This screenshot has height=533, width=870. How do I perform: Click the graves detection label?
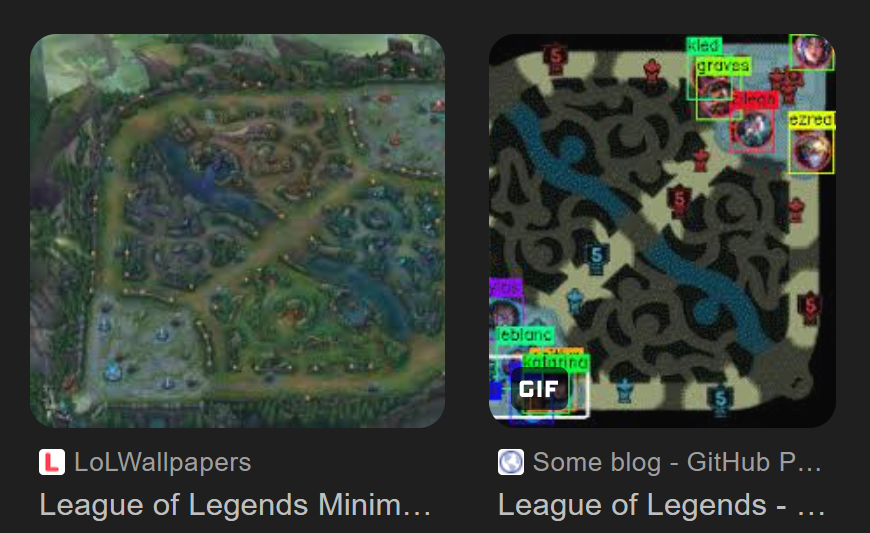point(723,65)
